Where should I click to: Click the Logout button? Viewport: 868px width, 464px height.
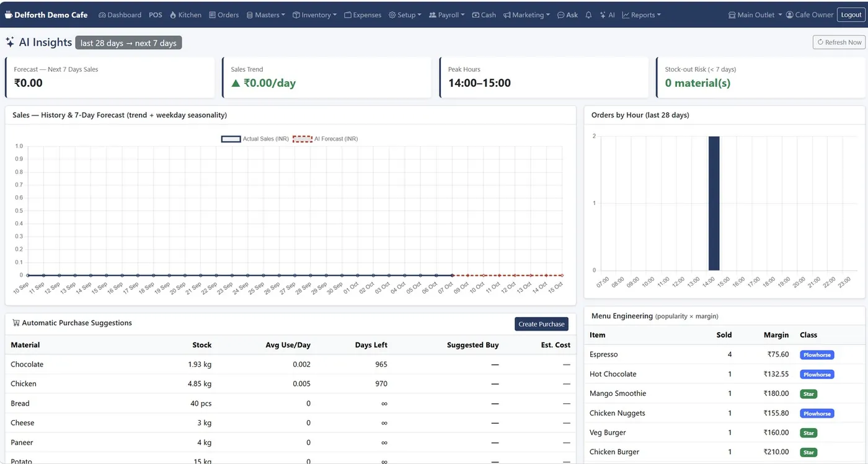click(851, 15)
